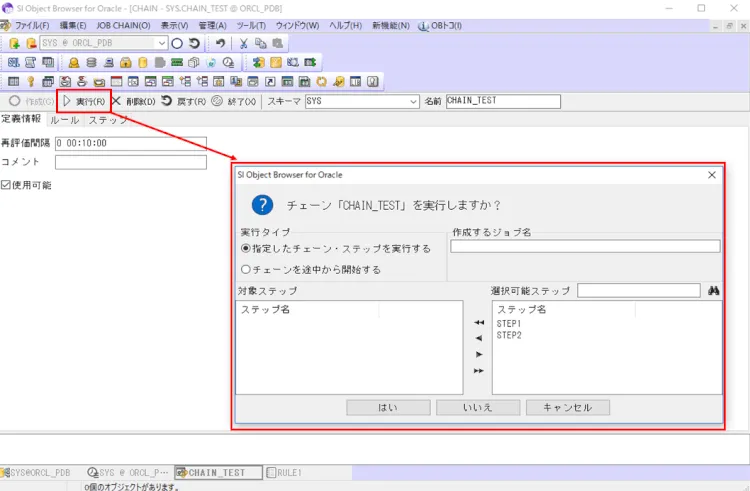Click the 戻す(R) toolbar button
The image size is (750, 491).
click(x=184, y=101)
